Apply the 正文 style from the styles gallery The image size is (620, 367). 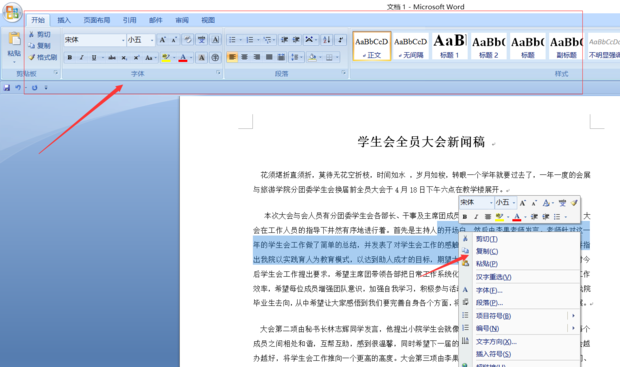pos(372,46)
